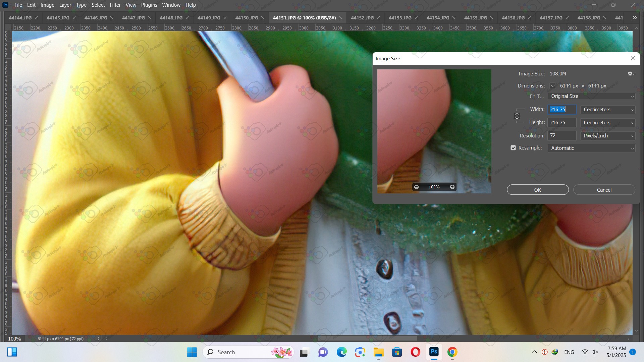Open the Fit To Original Size dropdown
Viewport: 644px width, 362px height.
[591, 96]
